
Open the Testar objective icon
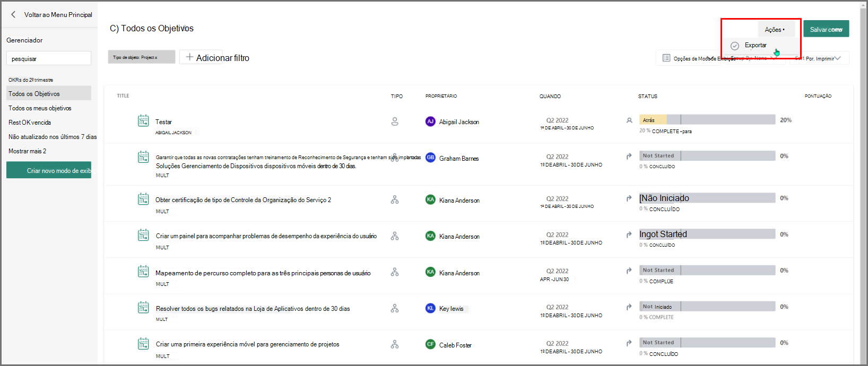[143, 120]
